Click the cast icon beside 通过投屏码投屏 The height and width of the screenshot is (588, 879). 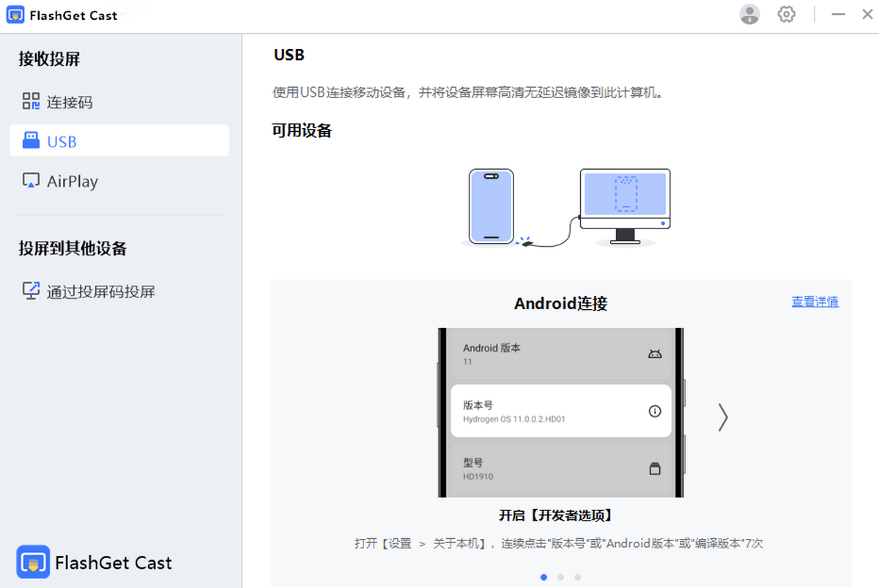point(31,291)
